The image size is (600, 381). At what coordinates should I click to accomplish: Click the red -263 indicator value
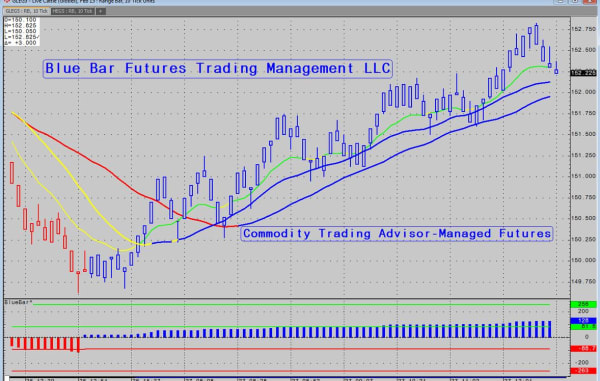click(x=583, y=371)
